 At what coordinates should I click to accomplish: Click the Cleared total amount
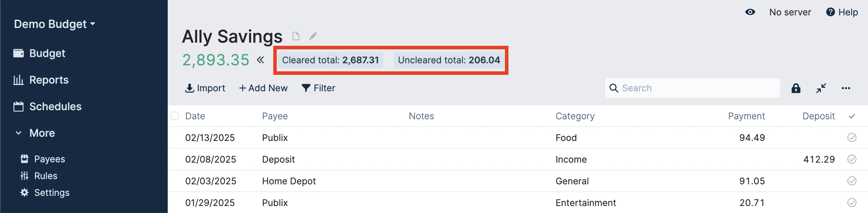(x=361, y=60)
